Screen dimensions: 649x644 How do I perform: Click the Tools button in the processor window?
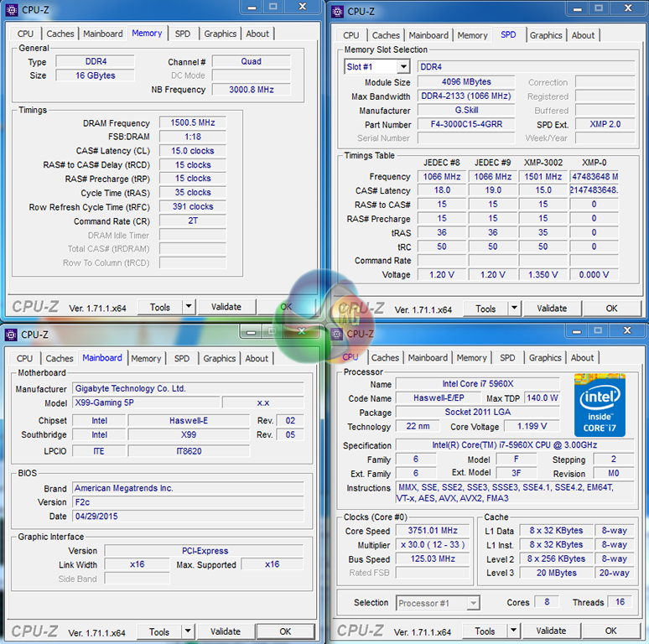click(485, 631)
